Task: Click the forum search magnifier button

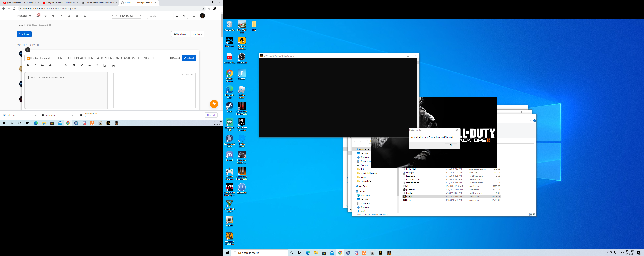Action: click(184, 16)
